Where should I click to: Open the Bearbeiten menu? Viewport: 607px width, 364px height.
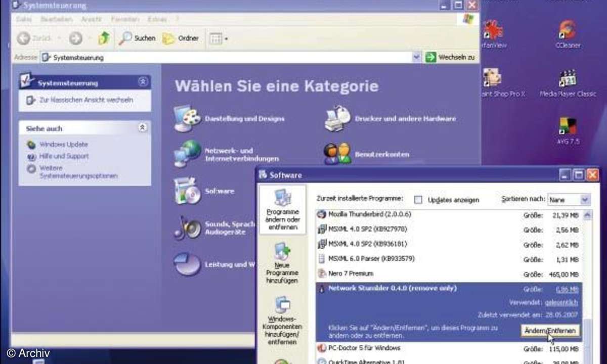56,19
